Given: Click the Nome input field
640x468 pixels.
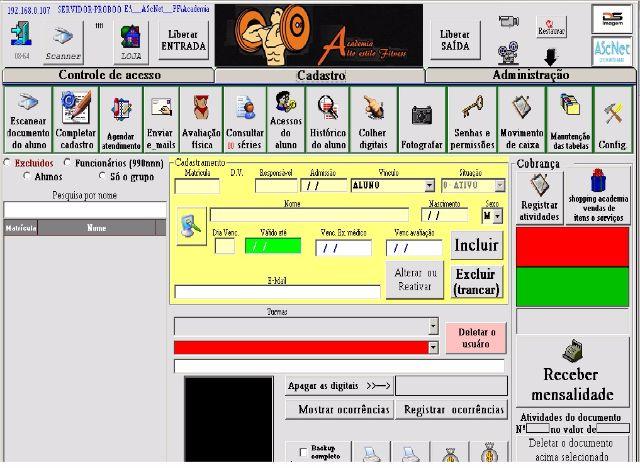Looking at the screenshot, I should 309,215.
